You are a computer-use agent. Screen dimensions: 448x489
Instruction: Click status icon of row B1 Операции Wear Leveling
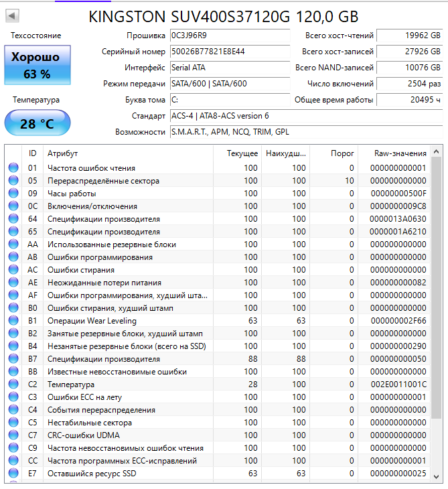(13, 321)
